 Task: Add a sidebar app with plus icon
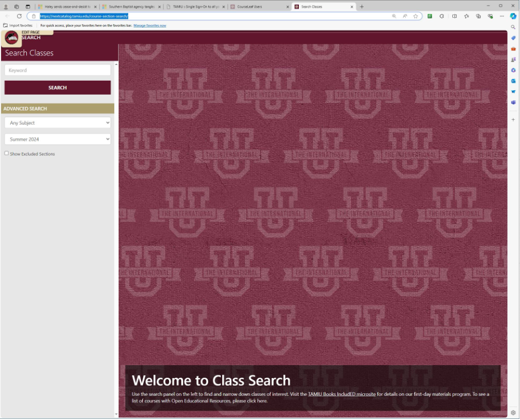click(513, 119)
